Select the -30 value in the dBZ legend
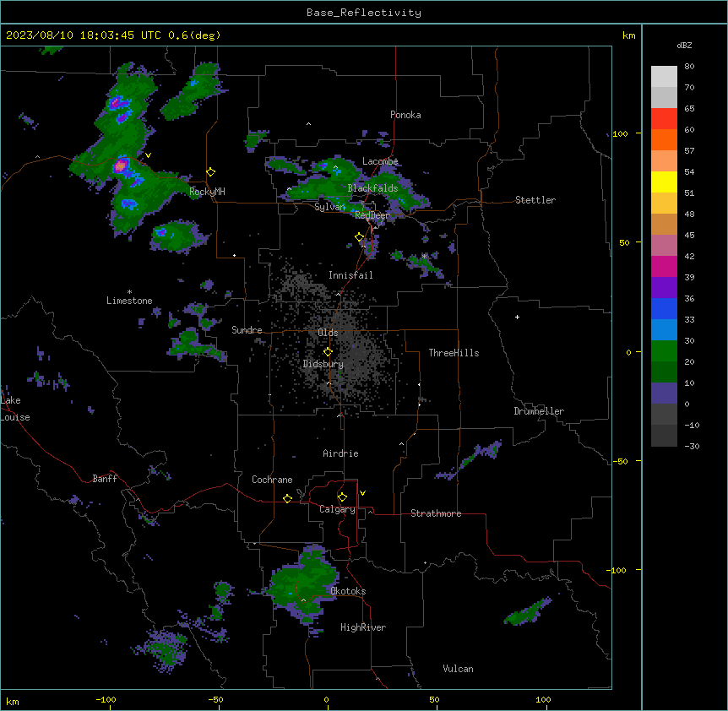 pos(692,446)
